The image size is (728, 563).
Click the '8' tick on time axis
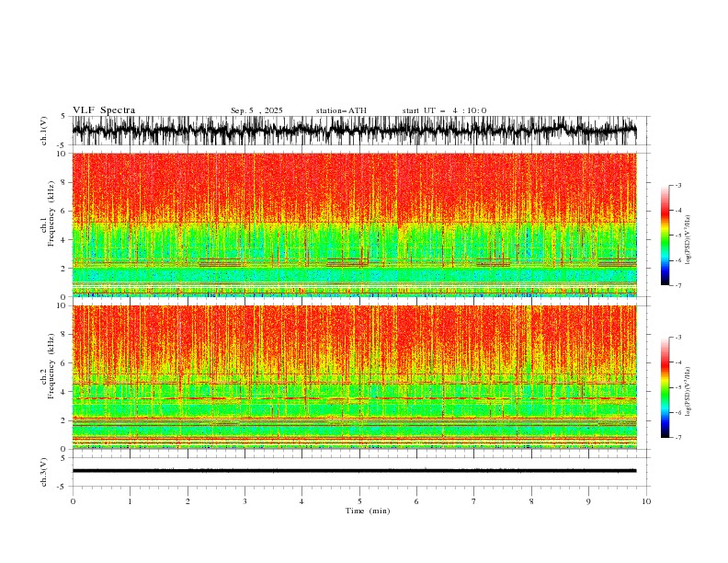tap(531, 501)
